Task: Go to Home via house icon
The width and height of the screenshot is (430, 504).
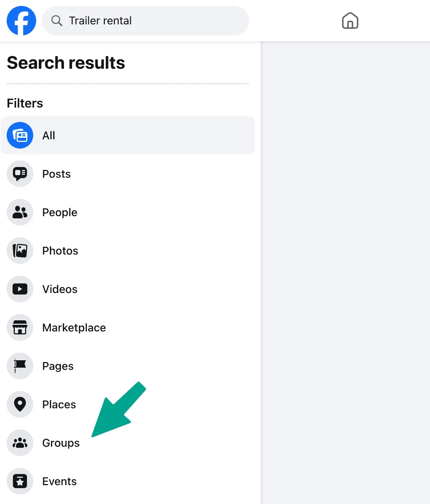Action: tap(350, 21)
